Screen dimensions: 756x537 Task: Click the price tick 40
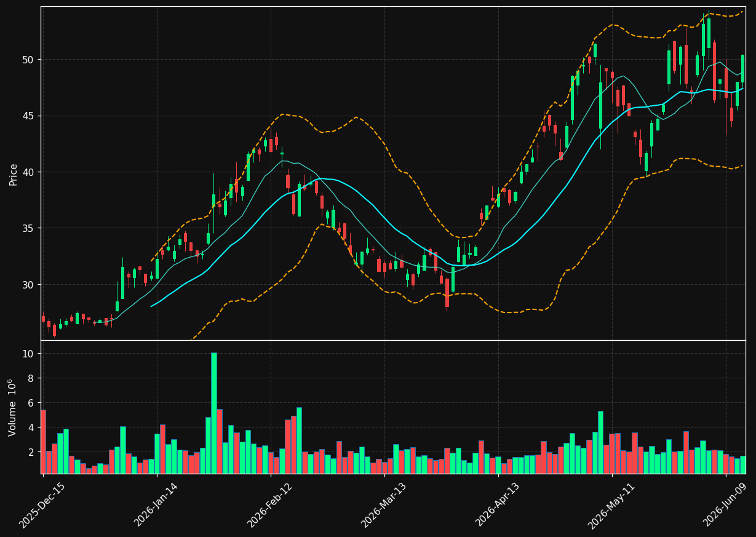[30, 172]
